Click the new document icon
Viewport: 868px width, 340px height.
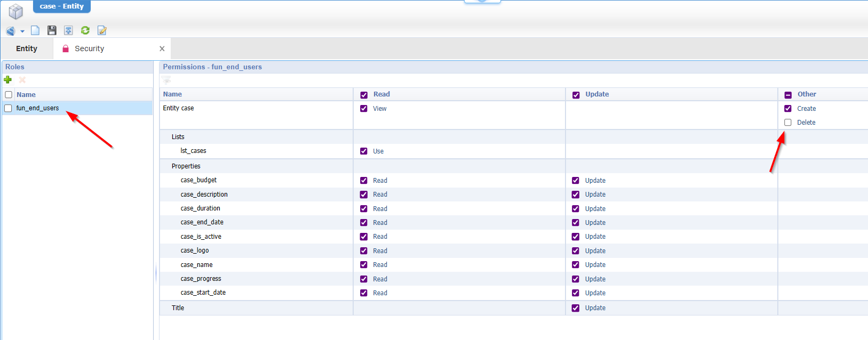click(x=35, y=31)
